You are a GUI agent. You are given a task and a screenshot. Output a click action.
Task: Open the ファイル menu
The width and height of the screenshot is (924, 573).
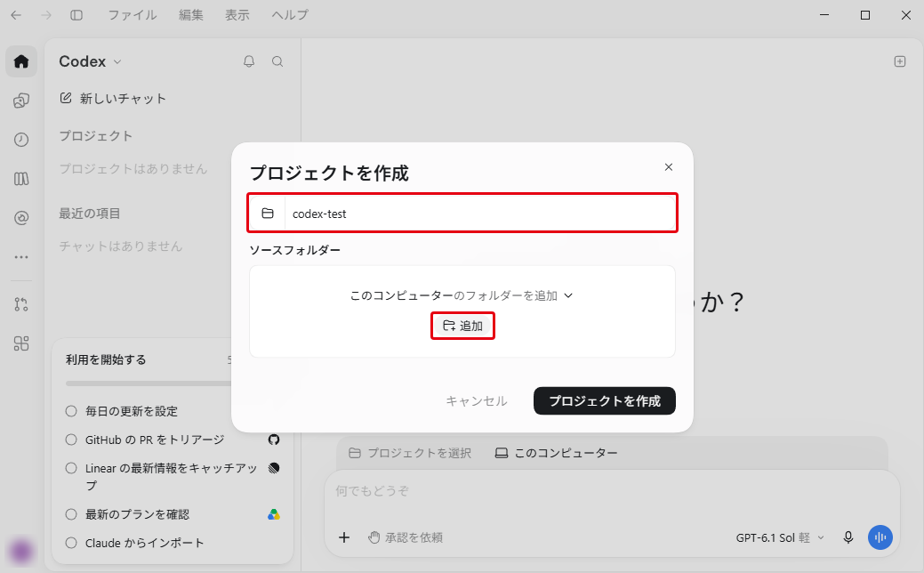pos(132,15)
